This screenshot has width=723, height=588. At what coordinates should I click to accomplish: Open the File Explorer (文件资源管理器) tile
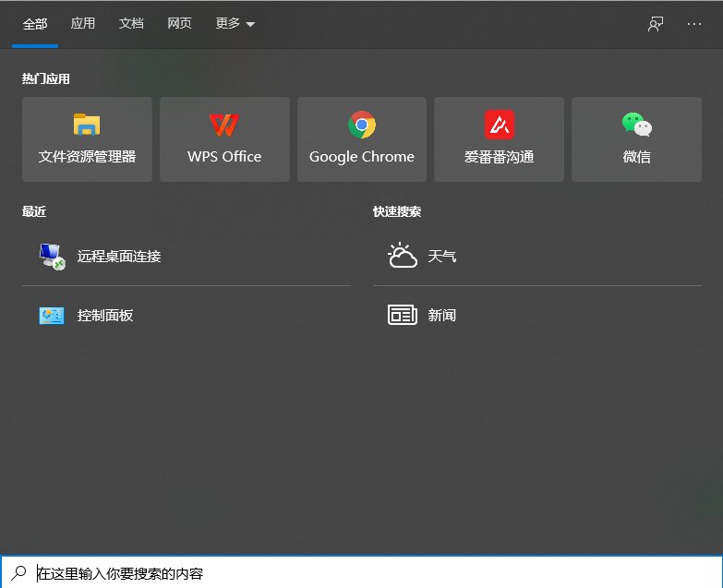point(87,139)
